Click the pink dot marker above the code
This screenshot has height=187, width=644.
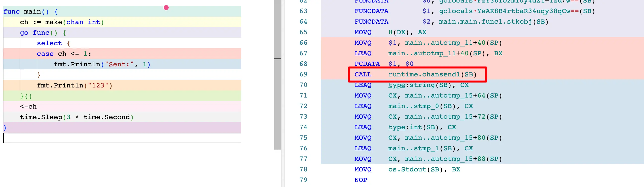166,8
